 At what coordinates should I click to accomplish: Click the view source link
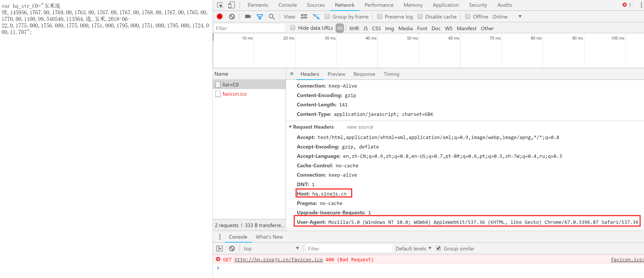360,127
